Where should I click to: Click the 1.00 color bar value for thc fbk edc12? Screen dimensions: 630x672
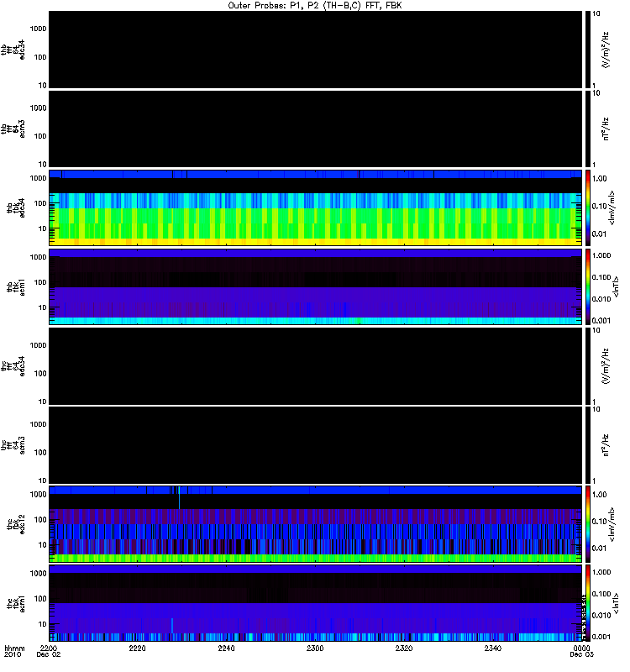click(600, 495)
